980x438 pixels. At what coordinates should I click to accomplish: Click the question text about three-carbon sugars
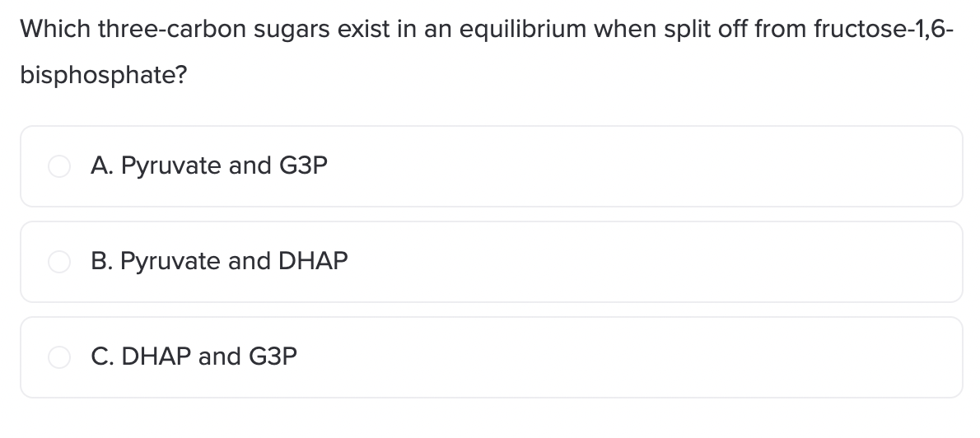point(487,52)
